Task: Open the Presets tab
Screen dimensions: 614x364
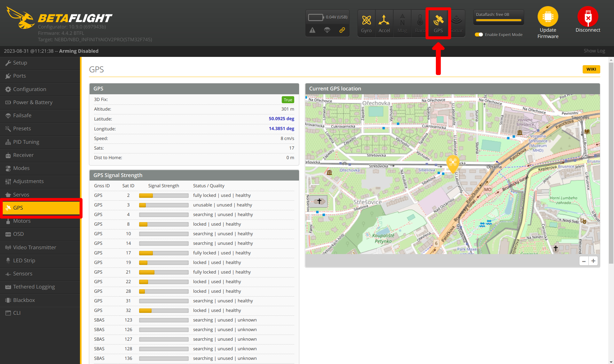Action: coord(40,128)
